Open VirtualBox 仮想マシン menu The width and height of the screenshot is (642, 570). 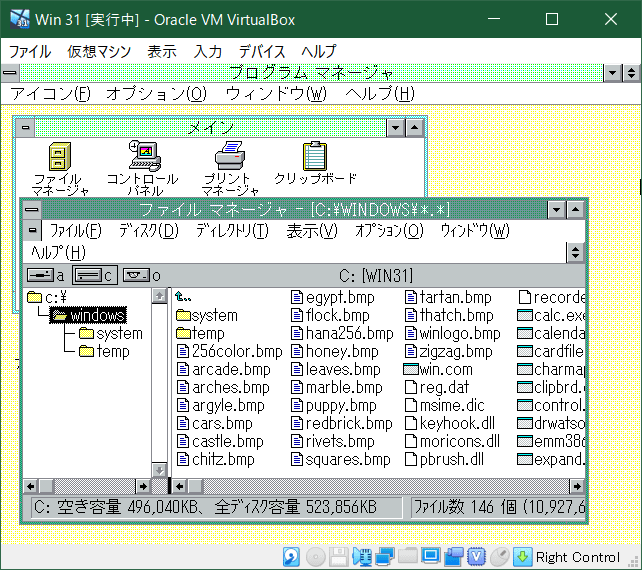[99, 52]
